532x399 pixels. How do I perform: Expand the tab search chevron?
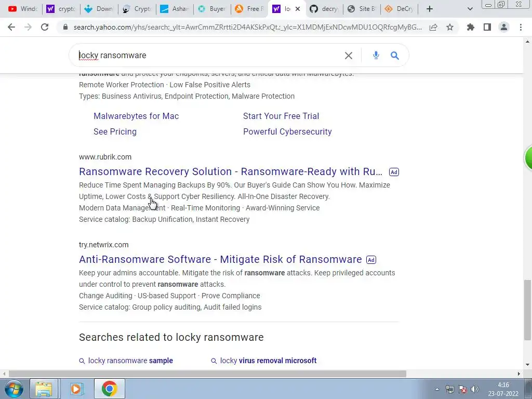pyautogui.click(x=470, y=9)
